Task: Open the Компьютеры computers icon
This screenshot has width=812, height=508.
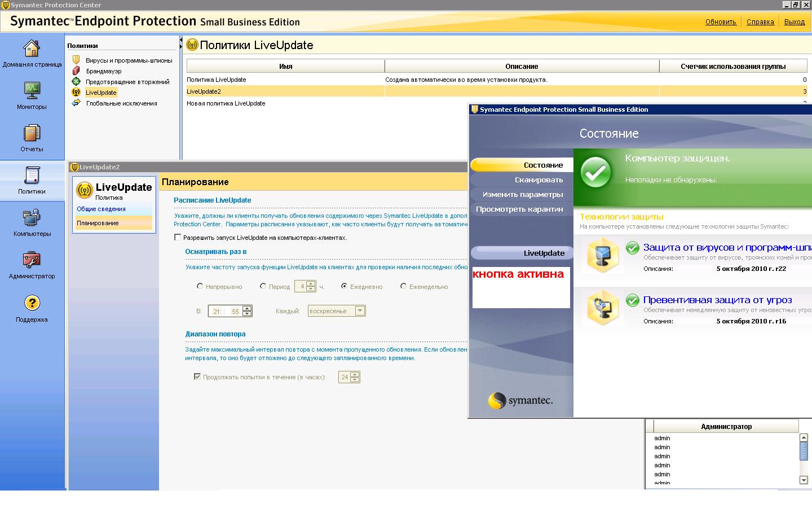Action: tap(32, 218)
